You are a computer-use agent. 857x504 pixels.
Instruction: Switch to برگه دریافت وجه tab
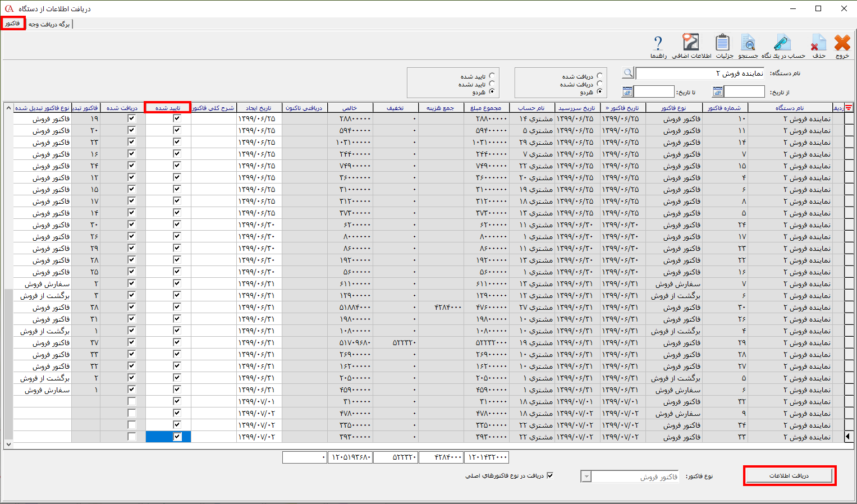pos(49,24)
